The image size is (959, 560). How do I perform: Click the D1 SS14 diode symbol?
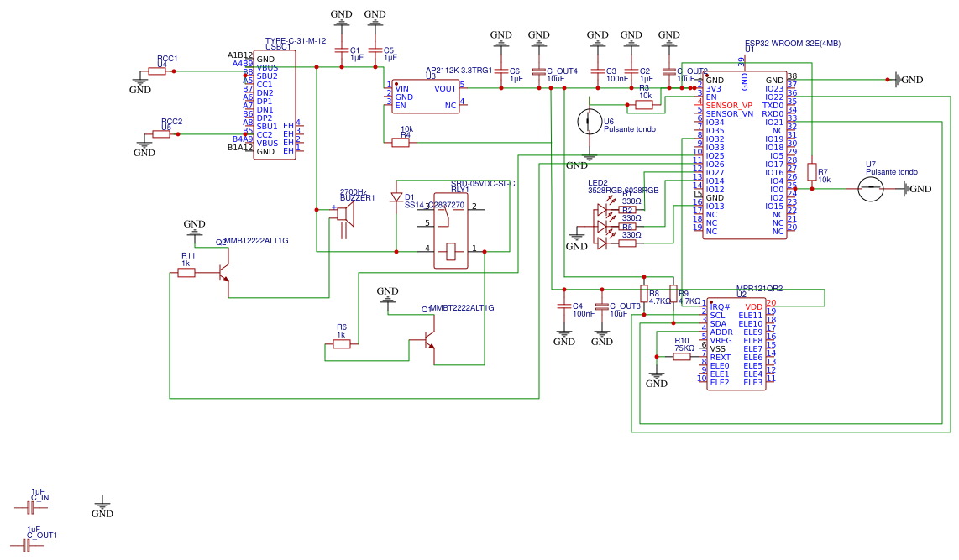(396, 197)
